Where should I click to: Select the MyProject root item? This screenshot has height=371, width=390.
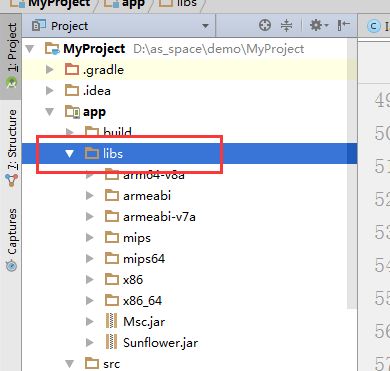click(95, 49)
